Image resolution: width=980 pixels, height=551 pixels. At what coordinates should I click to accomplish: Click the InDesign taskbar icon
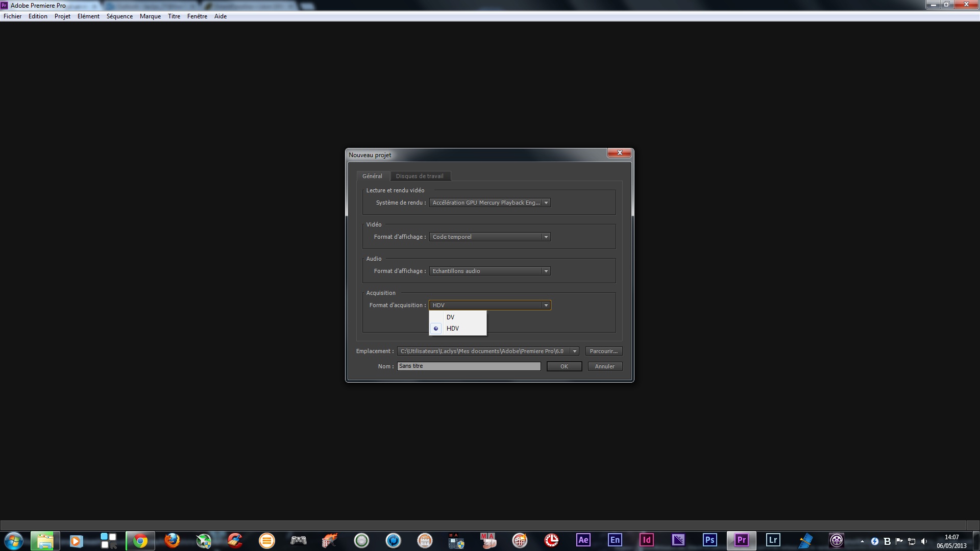pyautogui.click(x=646, y=540)
